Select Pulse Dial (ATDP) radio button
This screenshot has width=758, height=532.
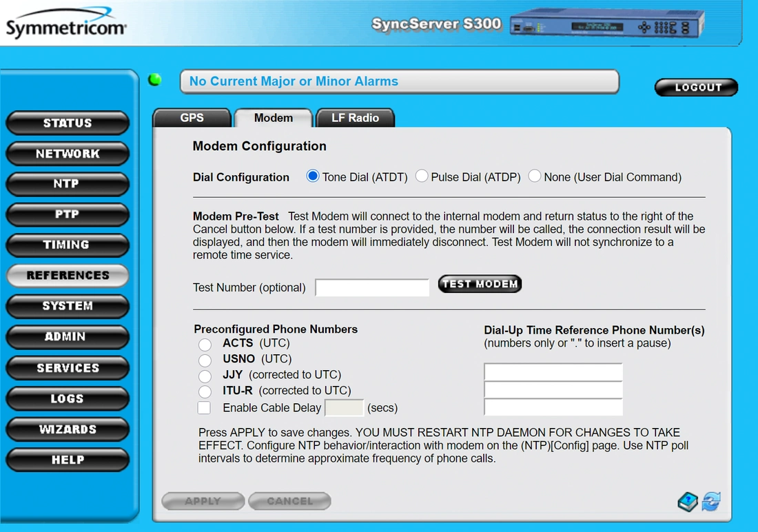pos(422,176)
